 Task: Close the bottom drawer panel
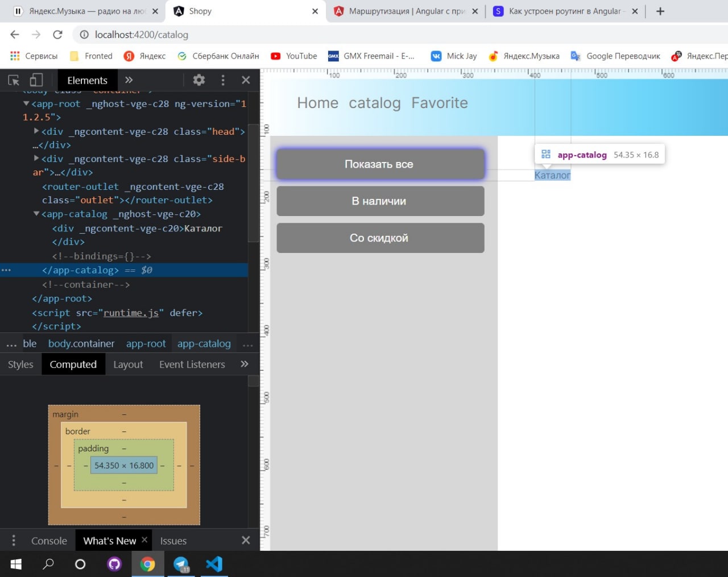(x=246, y=540)
